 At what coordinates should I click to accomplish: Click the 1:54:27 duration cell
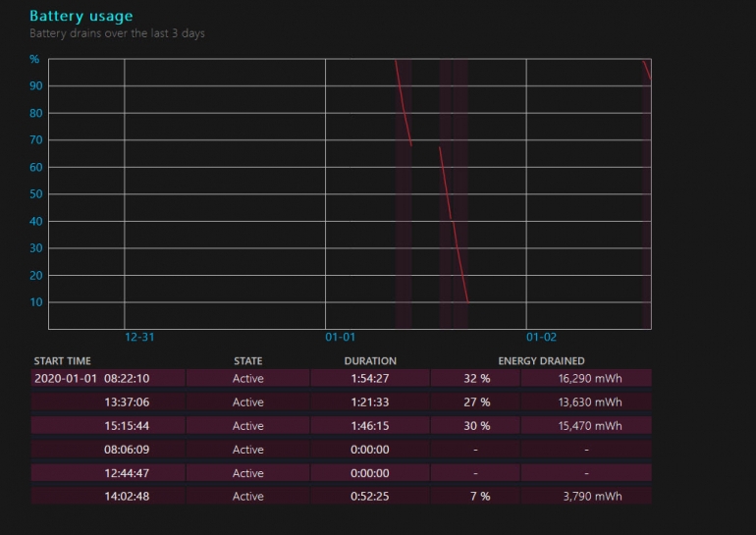pos(370,378)
